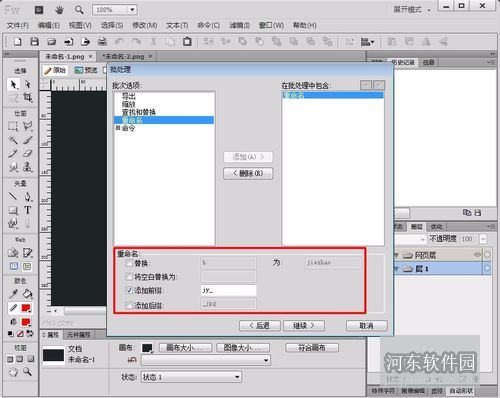This screenshot has height=398, width=500.
Task: Toggle visibility of the 网页层 layer
Action: pos(477,255)
